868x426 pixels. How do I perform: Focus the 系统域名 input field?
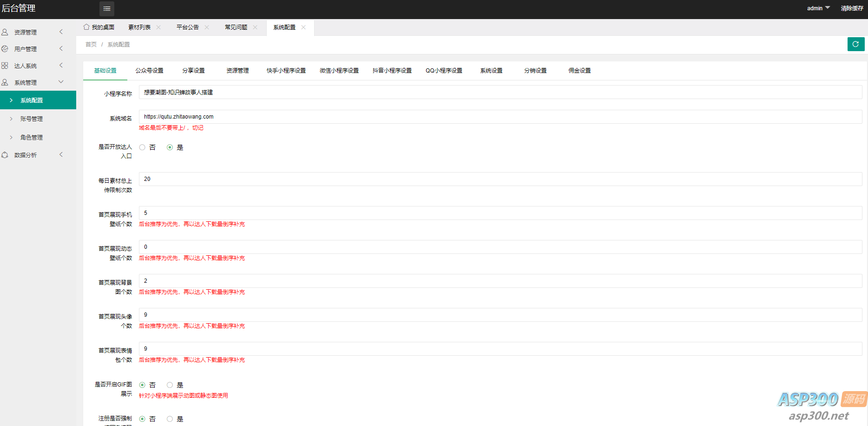pyautogui.click(x=500, y=117)
